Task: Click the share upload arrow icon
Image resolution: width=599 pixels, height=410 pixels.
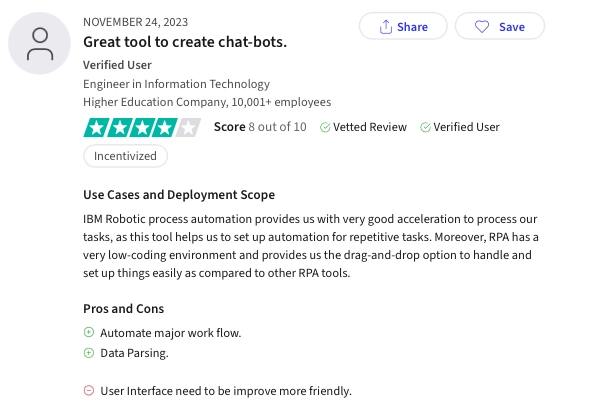Action: (x=386, y=27)
